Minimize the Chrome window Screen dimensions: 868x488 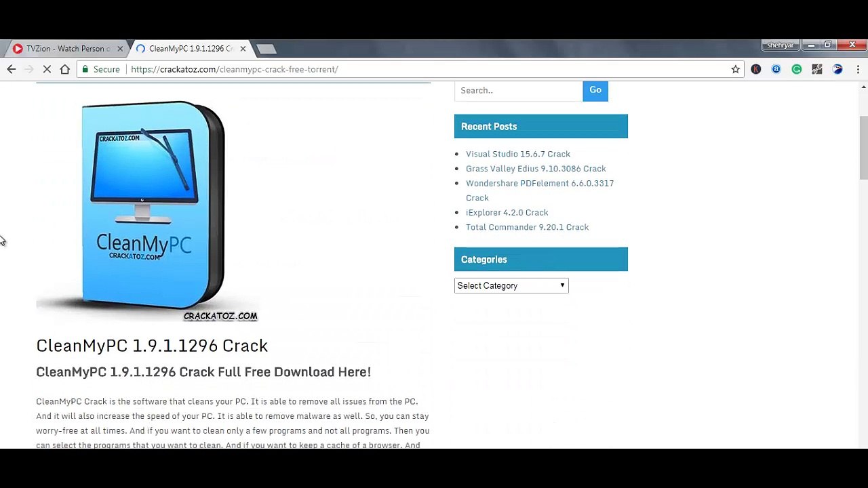[811, 45]
